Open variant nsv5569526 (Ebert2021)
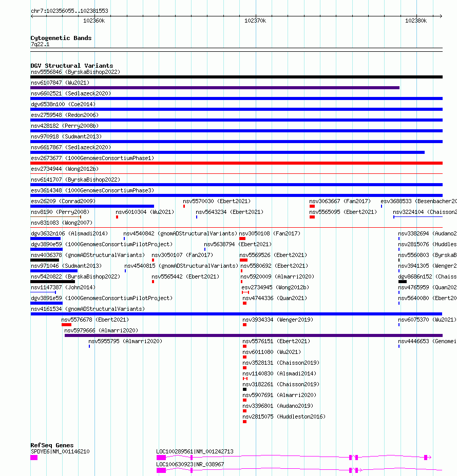Screen dimensions: 457x476 [273, 255]
